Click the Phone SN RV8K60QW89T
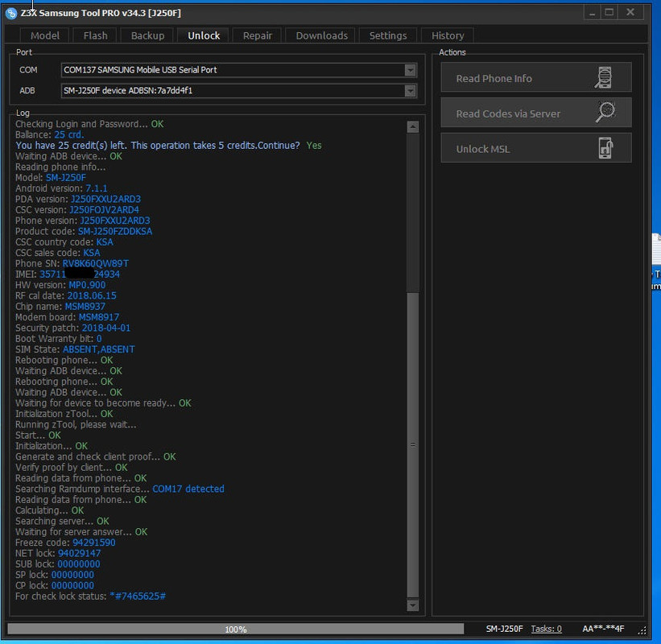The width and height of the screenshot is (661, 644). tap(95, 264)
